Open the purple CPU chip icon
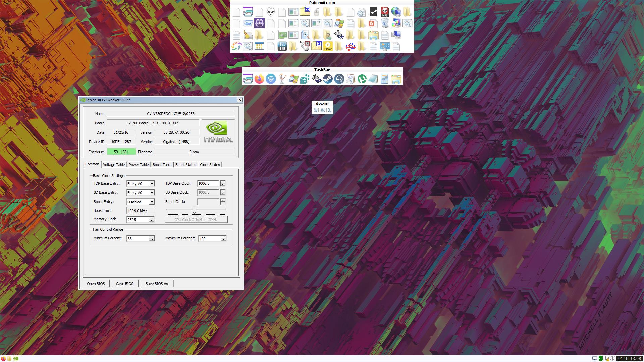 coord(259,23)
